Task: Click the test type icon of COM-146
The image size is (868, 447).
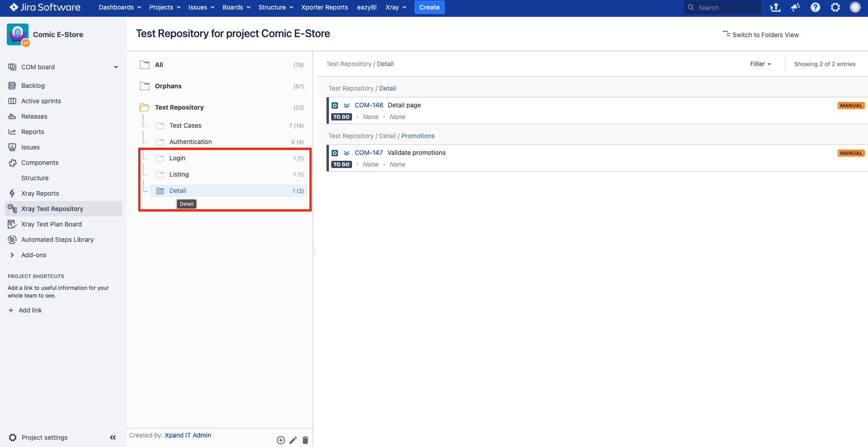Action: tap(335, 105)
